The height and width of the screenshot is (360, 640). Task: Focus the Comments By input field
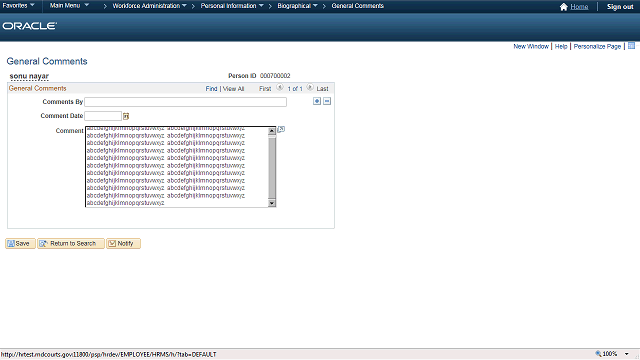(185, 102)
